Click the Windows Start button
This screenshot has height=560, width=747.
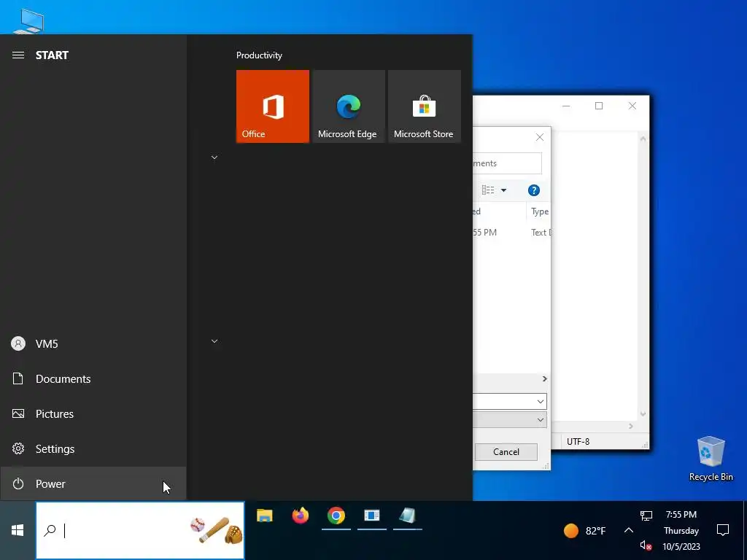pos(18,531)
